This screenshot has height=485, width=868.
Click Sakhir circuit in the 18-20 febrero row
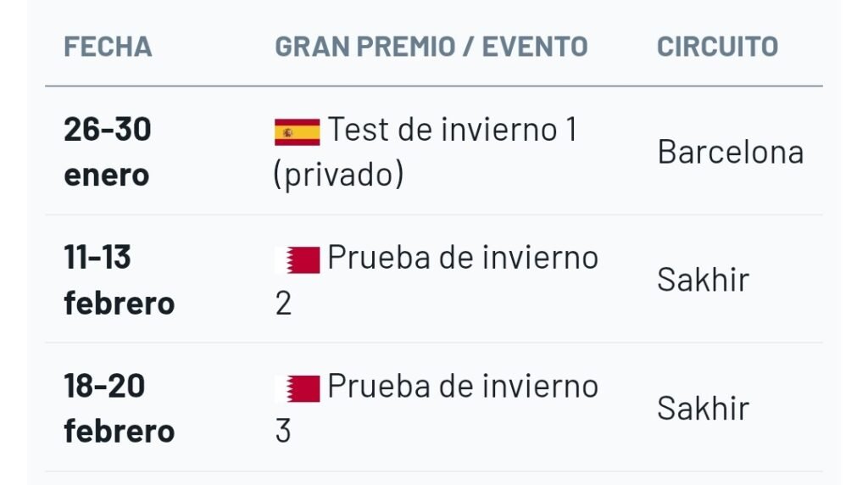coord(703,409)
